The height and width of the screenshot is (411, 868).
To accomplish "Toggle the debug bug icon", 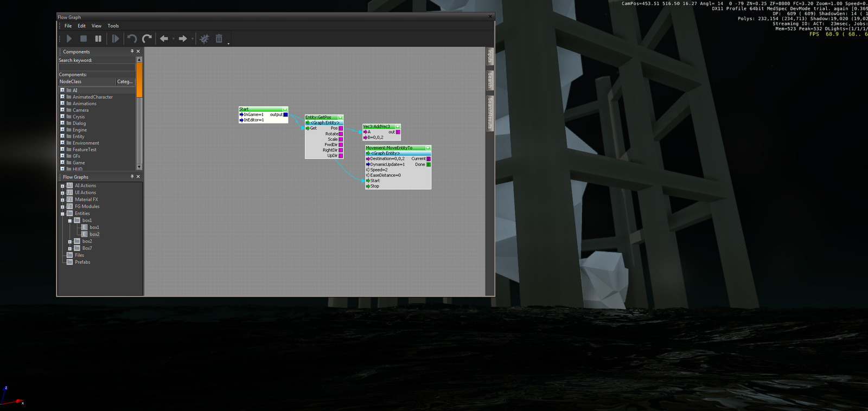I will (205, 38).
